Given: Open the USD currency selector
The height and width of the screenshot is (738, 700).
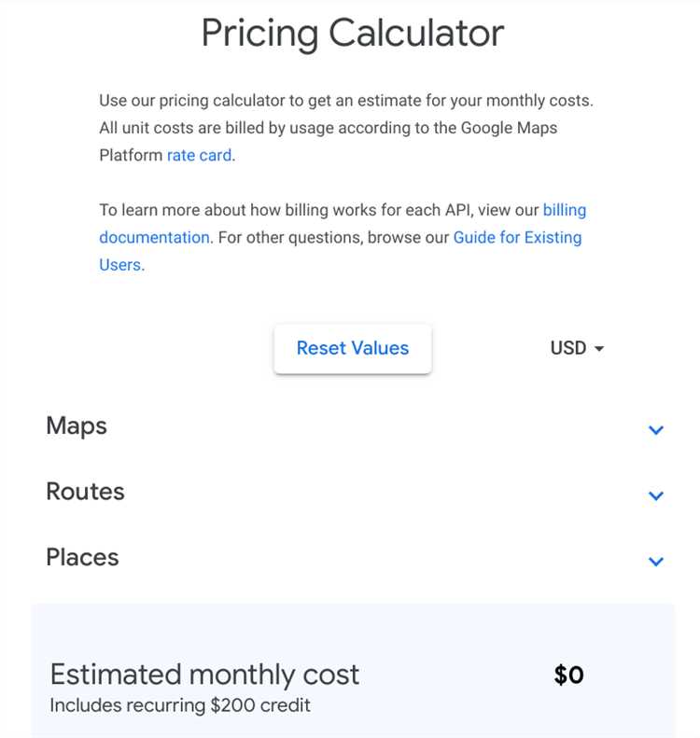Looking at the screenshot, I should pyautogui.click(x=568, y=348).
